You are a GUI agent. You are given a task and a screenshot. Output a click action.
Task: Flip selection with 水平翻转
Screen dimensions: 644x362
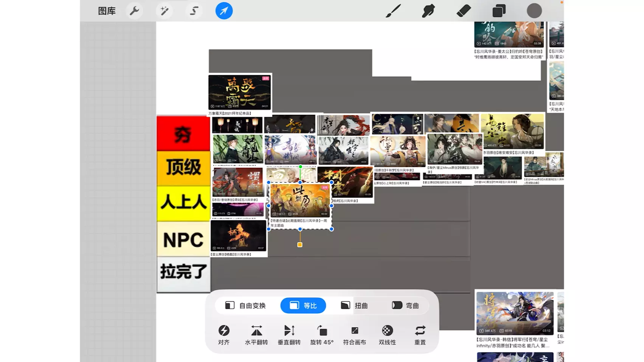click(256, 335)
